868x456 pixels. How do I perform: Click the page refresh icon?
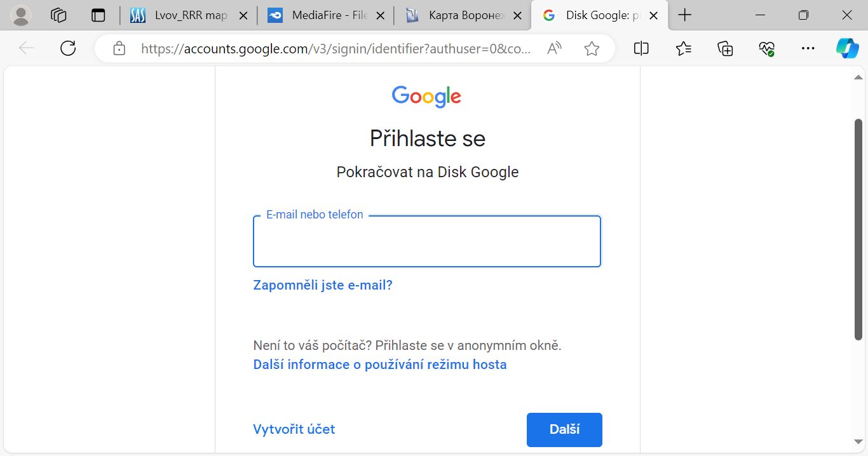pos(68,48)
